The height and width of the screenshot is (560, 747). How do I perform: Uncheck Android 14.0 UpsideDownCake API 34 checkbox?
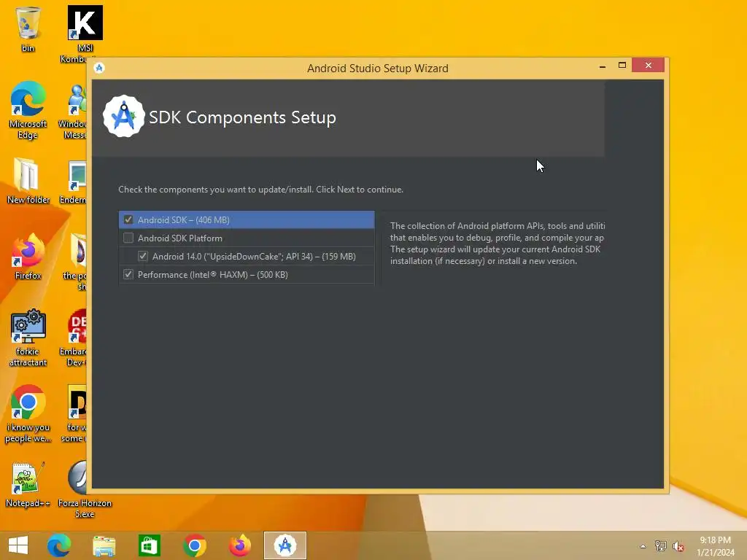143,256
